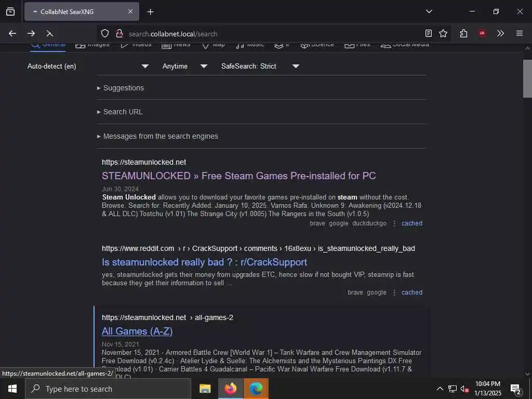Image resolution: width=532 pixels, height=399 pixels.
Task: Show site security lock info
Action: 119,33
